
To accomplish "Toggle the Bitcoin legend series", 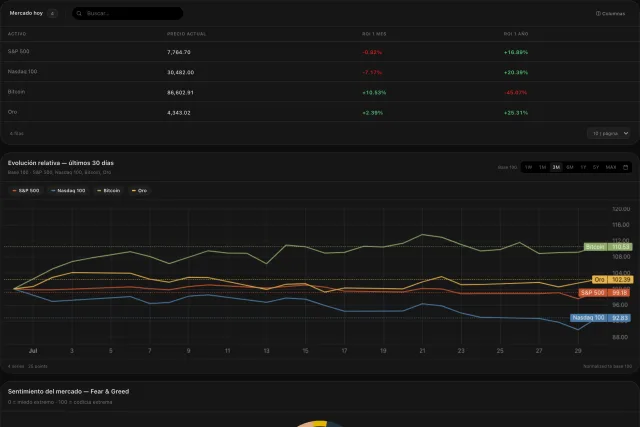I will pos(109,191).
